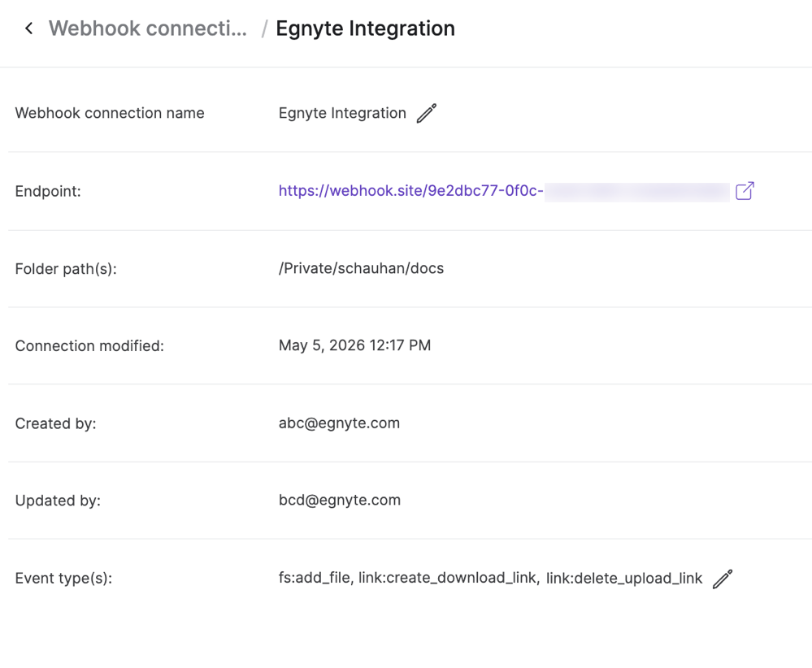Open endpoint in new tab icon
The image size is (812, 668).
[x=745, y=191]
